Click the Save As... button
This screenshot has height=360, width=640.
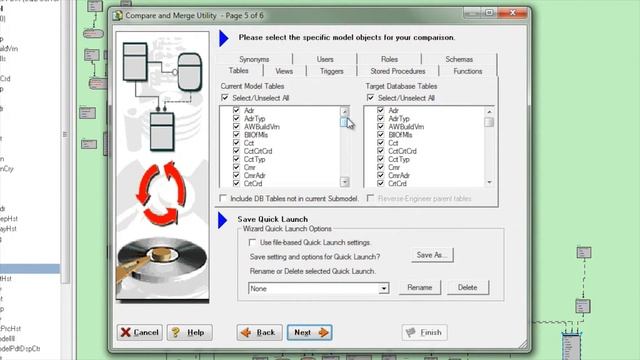[x=432, y=255]
